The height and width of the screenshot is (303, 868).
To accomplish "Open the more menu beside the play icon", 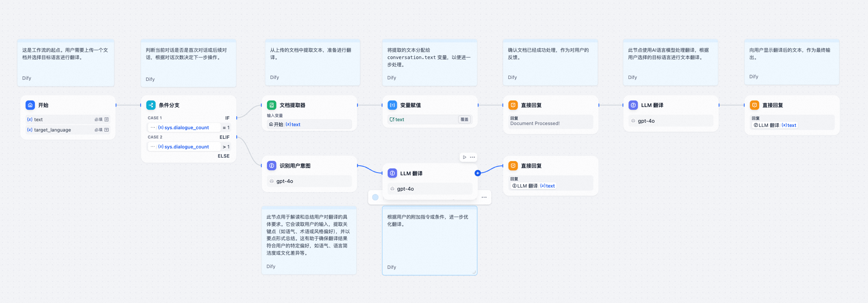I will 472,157.
